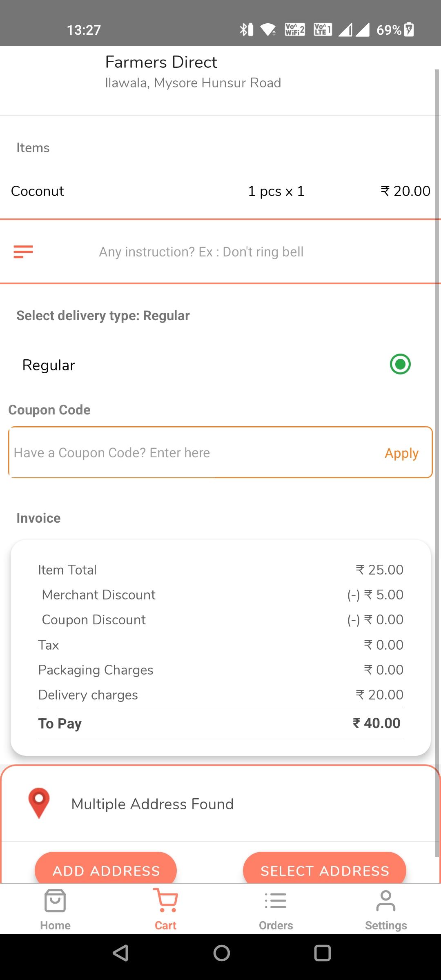The height and width of the screenshot is (980, 441).
Task: Tap the Farmers Direct store title
Action: point(161,62)
